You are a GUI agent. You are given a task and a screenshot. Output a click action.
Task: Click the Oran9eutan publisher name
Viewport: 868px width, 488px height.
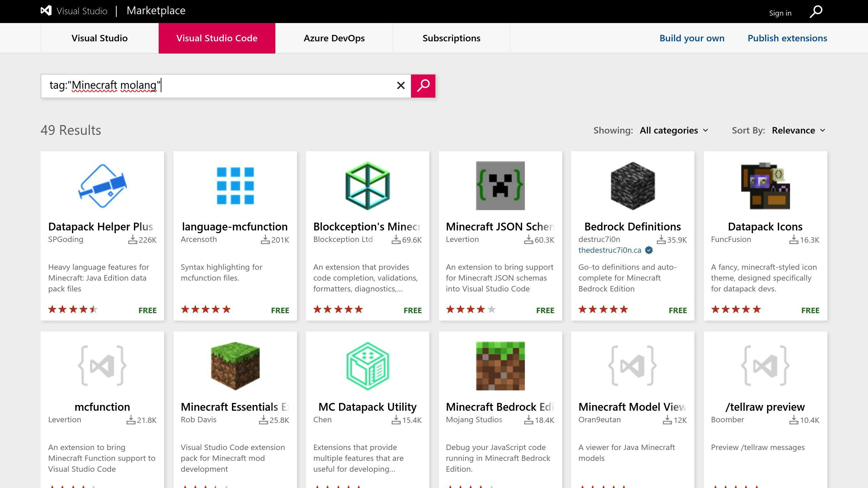(599, 420)
